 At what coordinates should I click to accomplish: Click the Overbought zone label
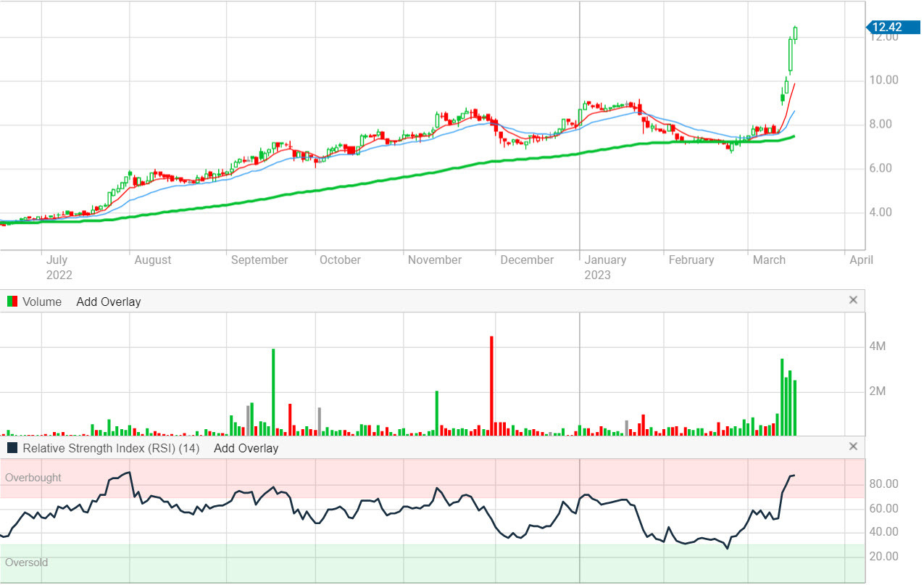click(x=33, y=478)
